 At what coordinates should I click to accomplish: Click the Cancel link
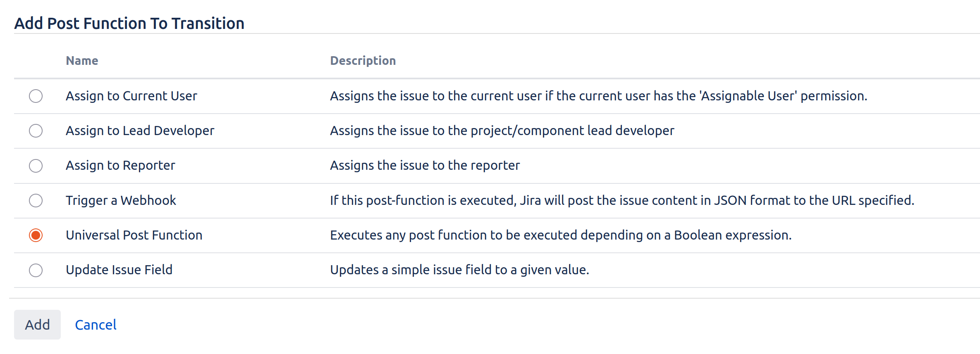pos(96,325)
